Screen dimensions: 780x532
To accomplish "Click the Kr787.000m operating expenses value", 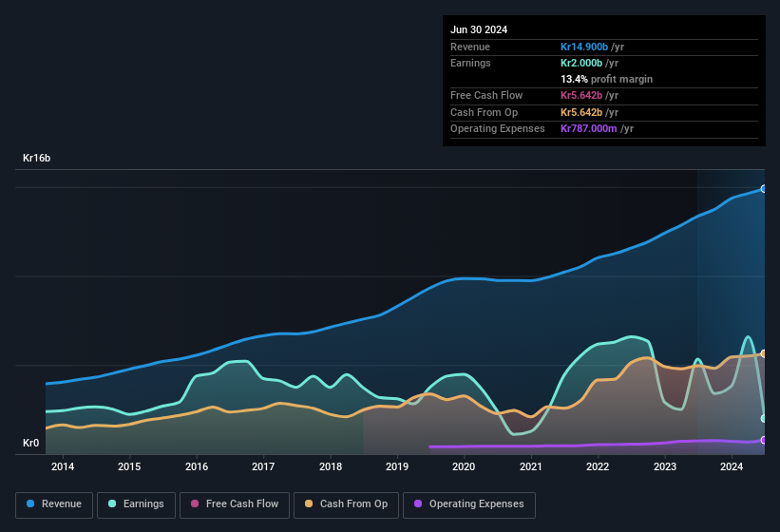I will coord(588,129).
